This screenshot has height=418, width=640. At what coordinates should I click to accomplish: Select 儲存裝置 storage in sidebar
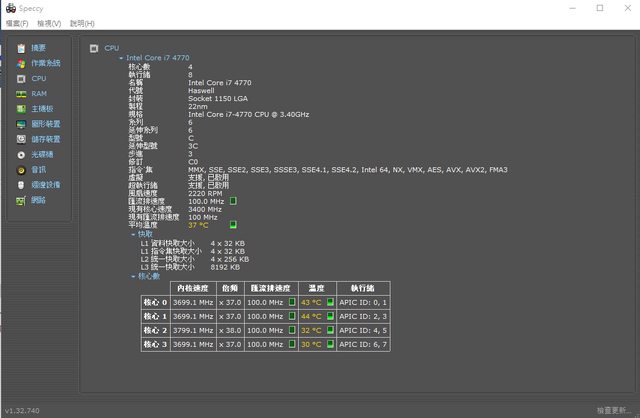pyautogui.click(x=45, y=139)
